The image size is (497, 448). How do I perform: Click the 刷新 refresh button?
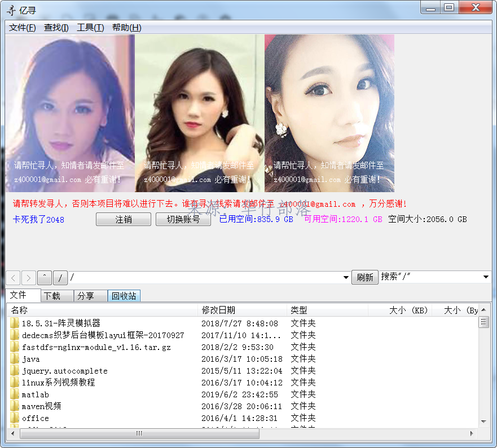[365, 277]
